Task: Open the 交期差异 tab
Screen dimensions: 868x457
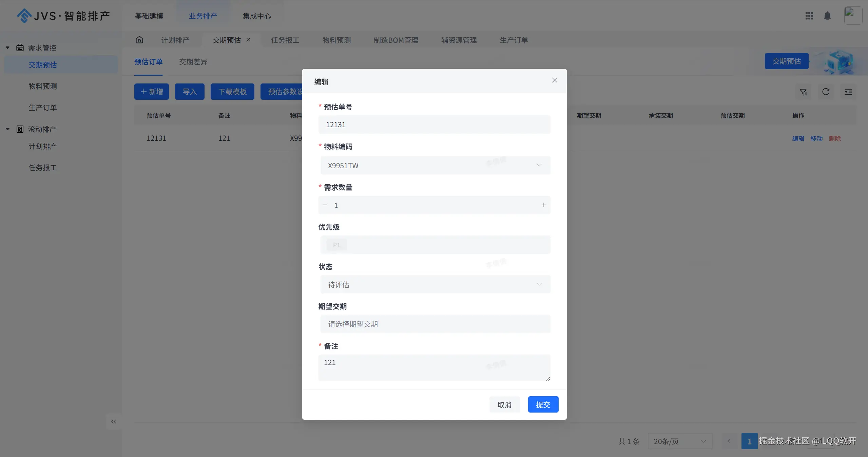Action: [x=193, y=62]
